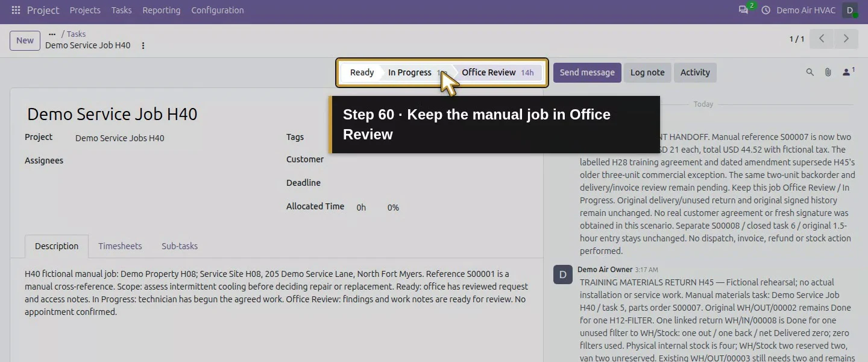The image size is (868, 362).
Task: Click the 0% progress value
Action: pyautogui.click(x=393, y=208)
